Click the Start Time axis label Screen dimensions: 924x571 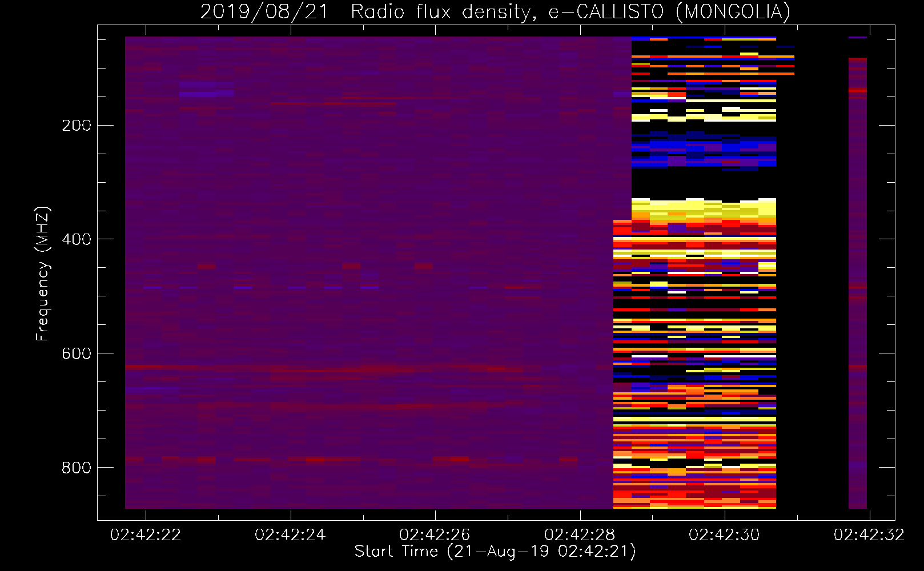coord(495,552)
